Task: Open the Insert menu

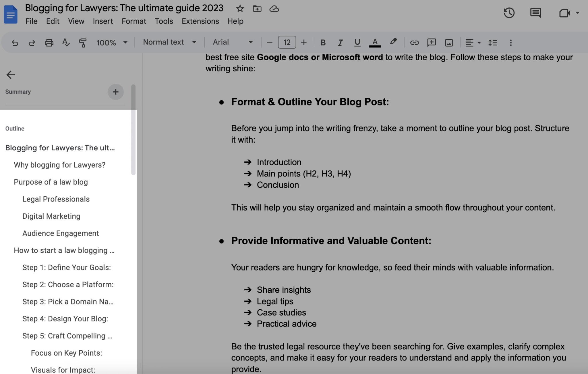Action: point(103,21)
